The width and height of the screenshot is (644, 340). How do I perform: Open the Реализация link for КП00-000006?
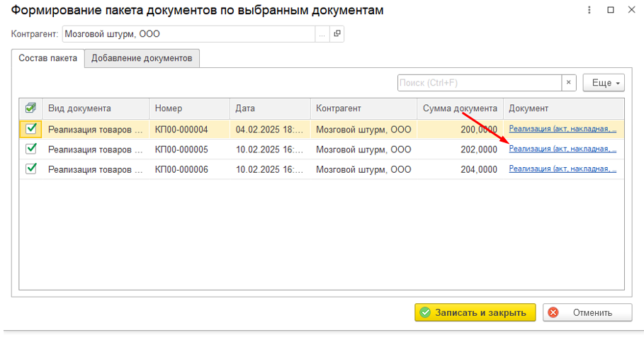[x=563, y=169]
